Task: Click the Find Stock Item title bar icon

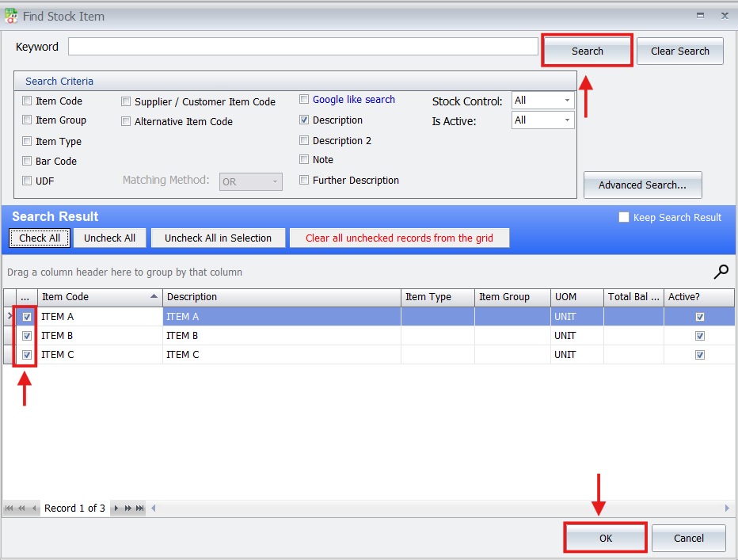Action: tap(11, 15)
